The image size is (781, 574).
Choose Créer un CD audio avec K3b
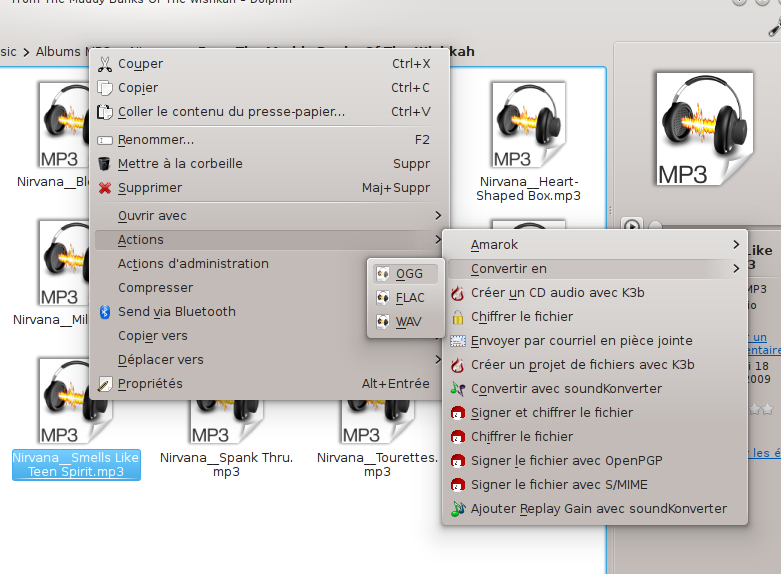(x=595, y=293)
